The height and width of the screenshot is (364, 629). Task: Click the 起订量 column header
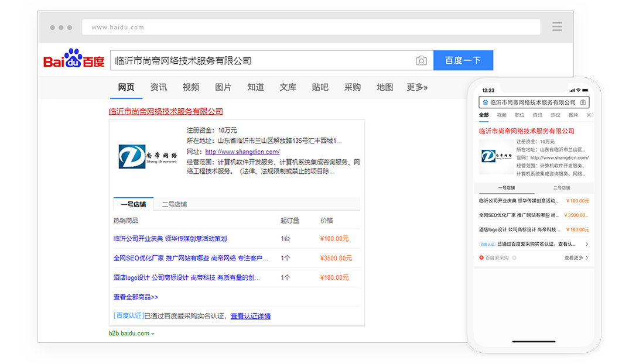click(290, 221)
